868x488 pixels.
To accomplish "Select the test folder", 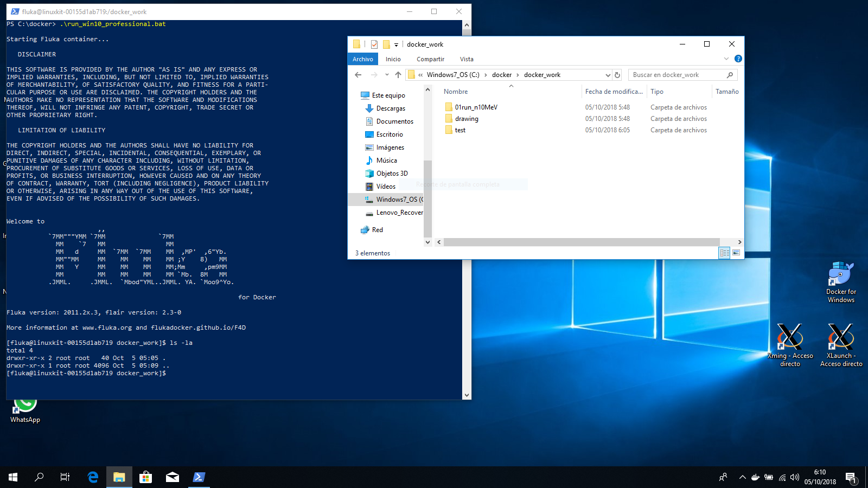I will click(x=460, y=130).
